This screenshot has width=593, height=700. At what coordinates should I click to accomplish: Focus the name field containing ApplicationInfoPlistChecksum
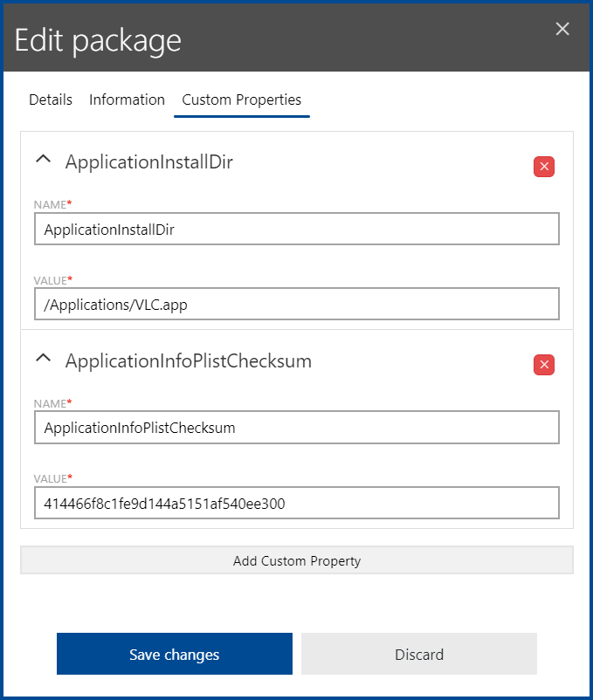(296, 428)
